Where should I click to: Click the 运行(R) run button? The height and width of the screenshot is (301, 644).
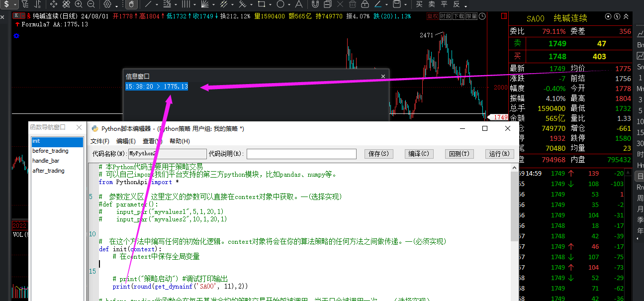[x=499, y=154]
